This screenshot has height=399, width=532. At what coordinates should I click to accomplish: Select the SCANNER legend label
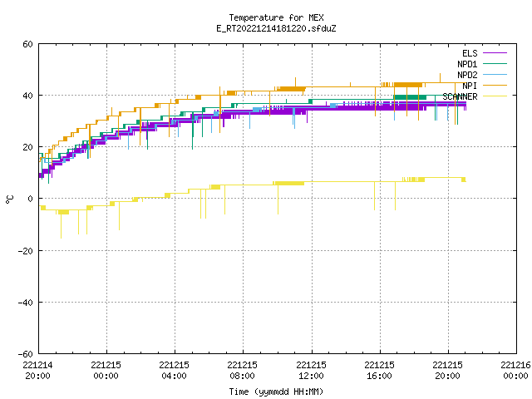[x=460, y=96]
